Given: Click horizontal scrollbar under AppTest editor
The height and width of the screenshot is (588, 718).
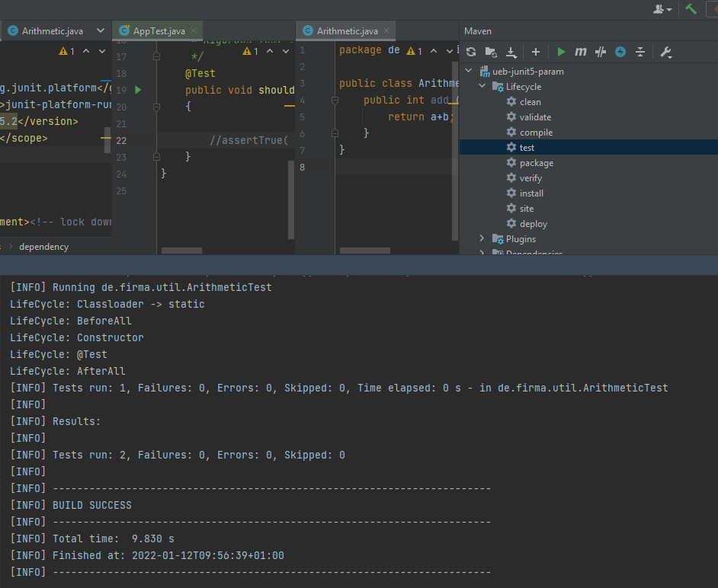Looking at the screenshot, I should click(x=182, y=250).
